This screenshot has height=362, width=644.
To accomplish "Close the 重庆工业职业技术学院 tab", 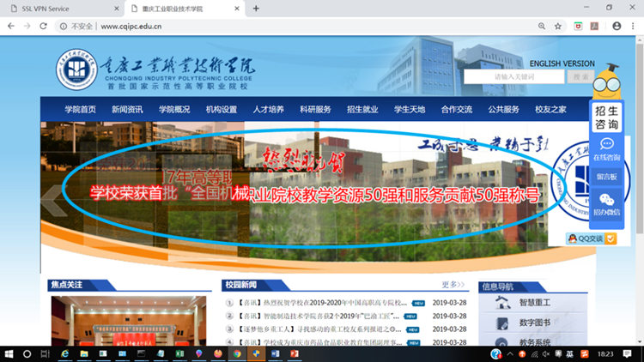I will [x=237, y=9].
